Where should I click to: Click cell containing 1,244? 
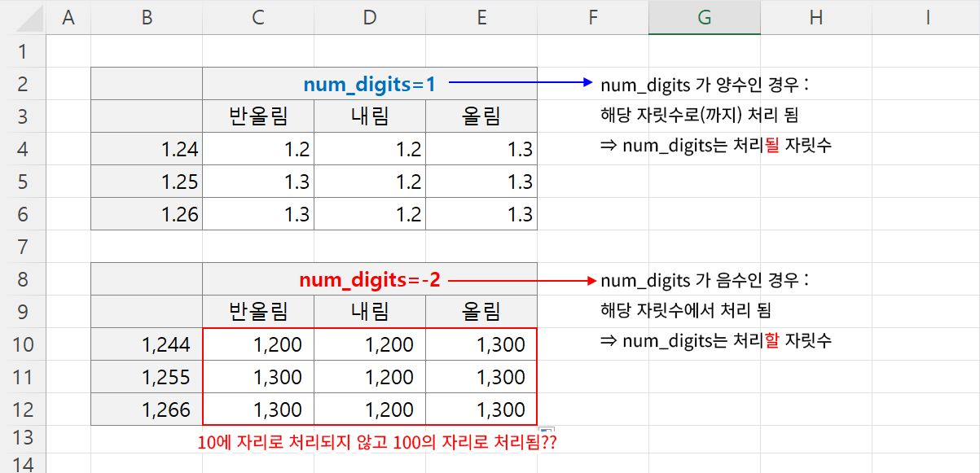[x=147, y=344]
